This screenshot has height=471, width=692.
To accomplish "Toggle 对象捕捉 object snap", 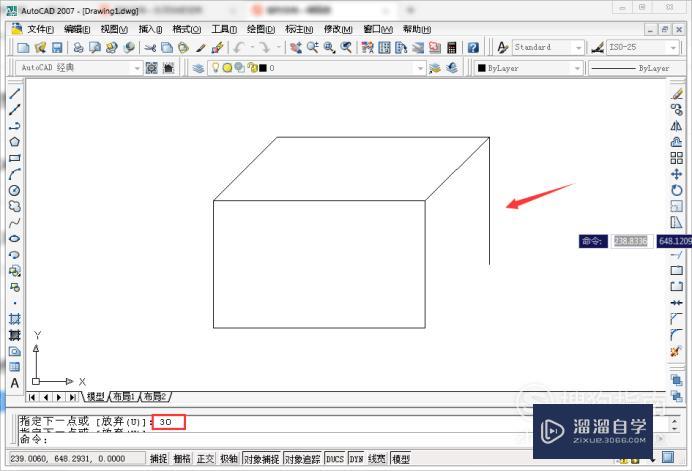I will point(262,459).
